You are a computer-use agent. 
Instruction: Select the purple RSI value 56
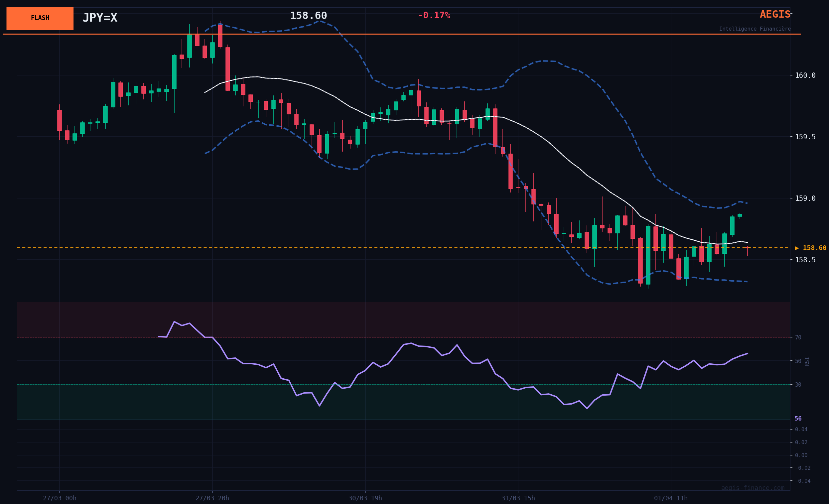798,419
